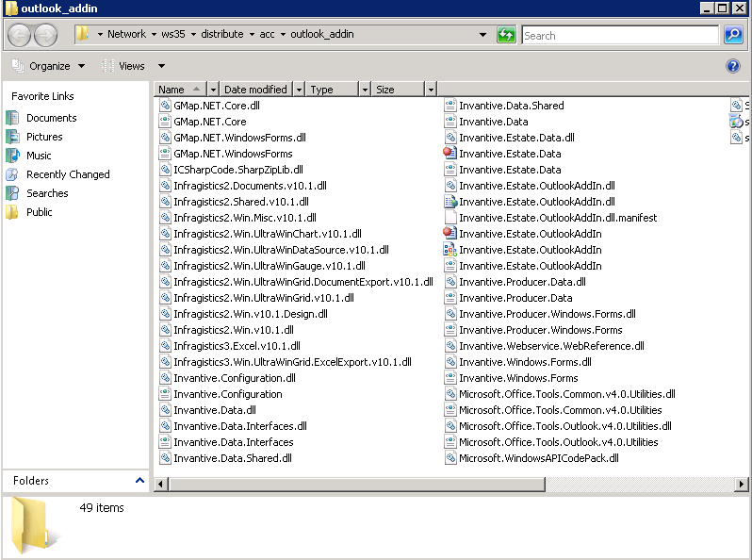The width and height of the screenshot is (752, 560).
Task: Select file Invantive.Data.Interfaces.dll
Action: (239, 426)
